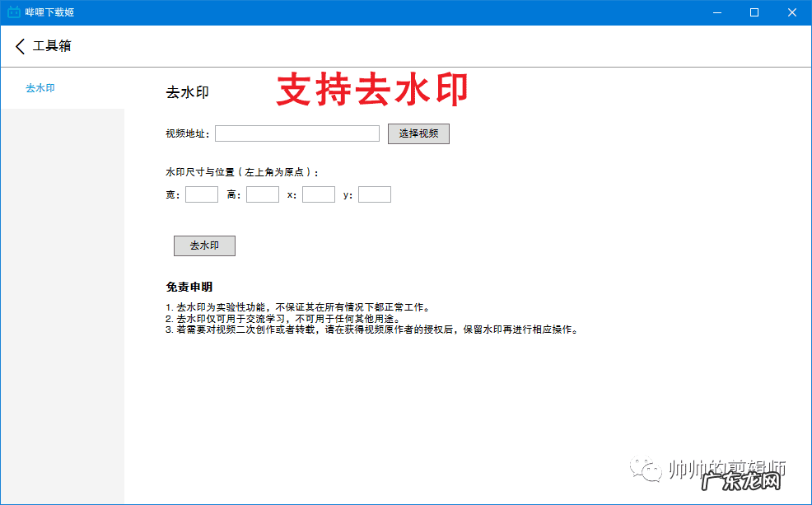Click the 宽 width input box

tap(201, 194)
